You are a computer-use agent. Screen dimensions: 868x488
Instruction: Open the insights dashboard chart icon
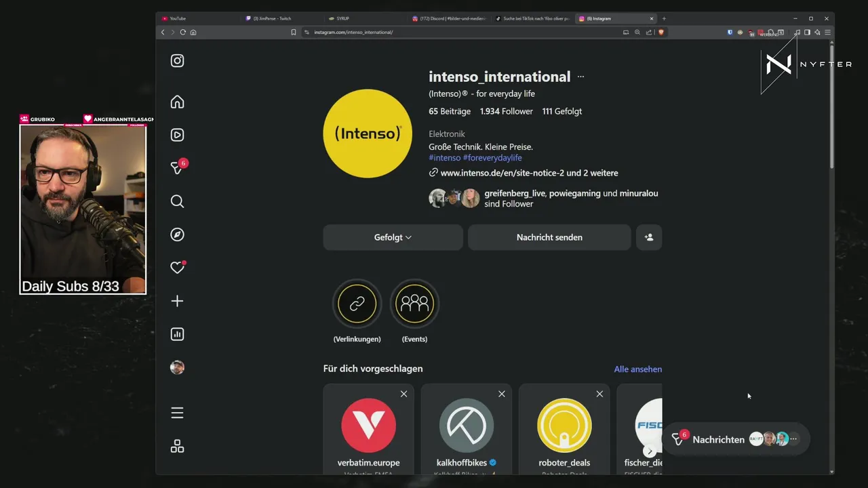point(177,334)
